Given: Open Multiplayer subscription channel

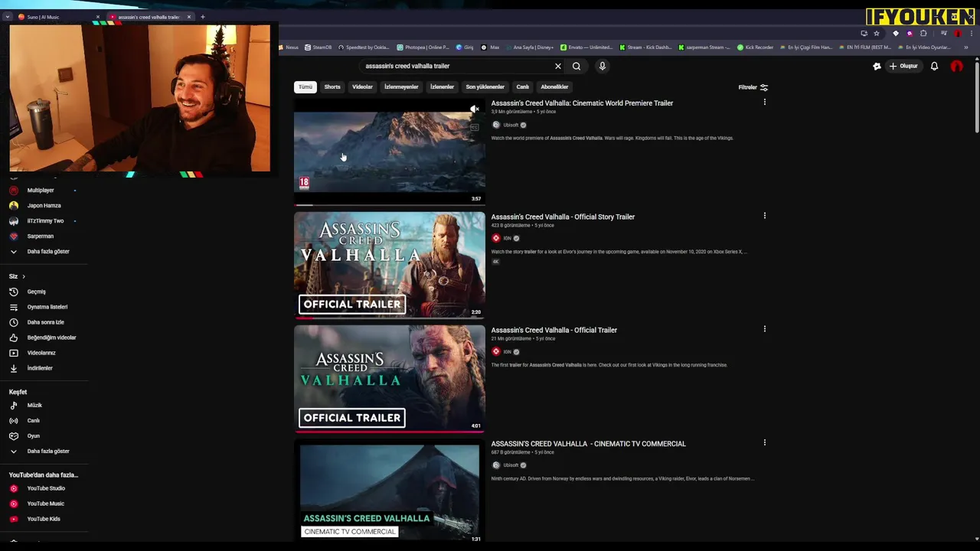Looking at the screenshot, I should [41, 190].
